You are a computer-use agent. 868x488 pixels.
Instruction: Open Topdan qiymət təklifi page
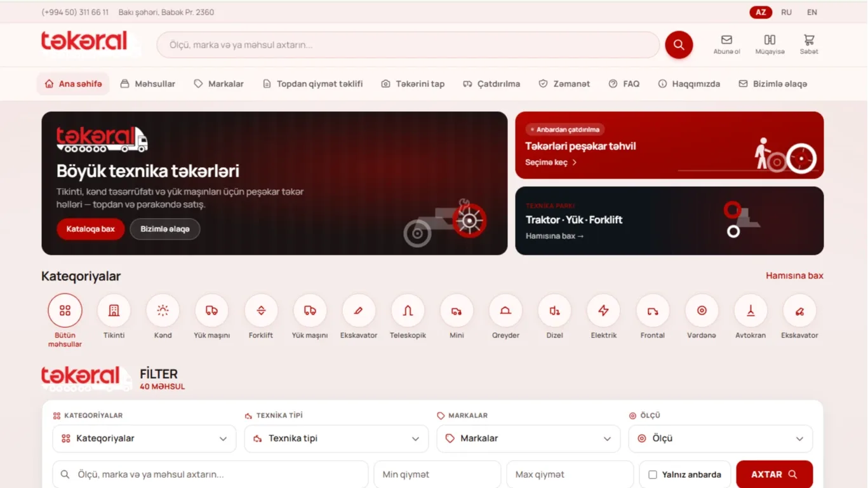312,84
